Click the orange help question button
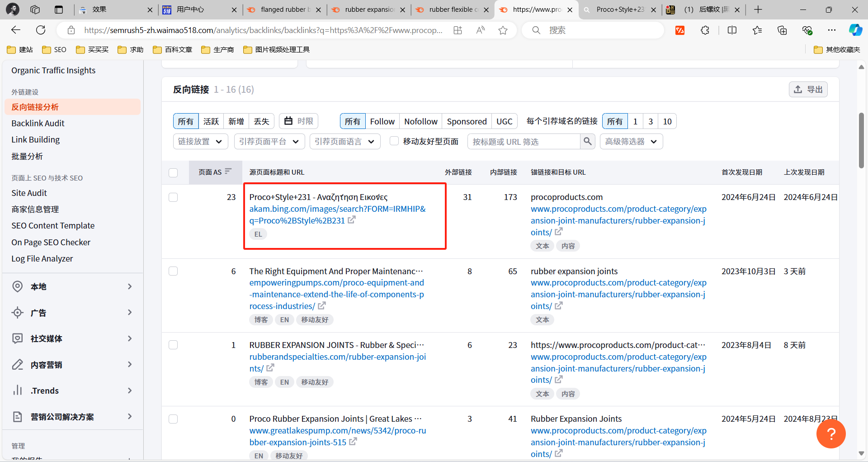The height and width of the screenshot is (462, 868). [x=831, y=433]
